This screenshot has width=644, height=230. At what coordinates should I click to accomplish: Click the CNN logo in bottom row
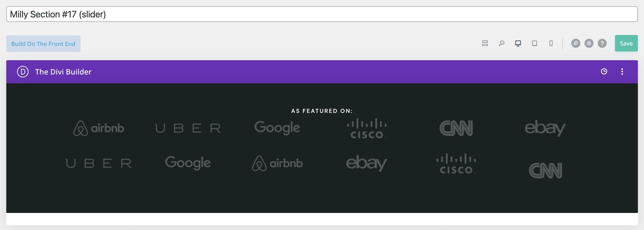[545, 171]
